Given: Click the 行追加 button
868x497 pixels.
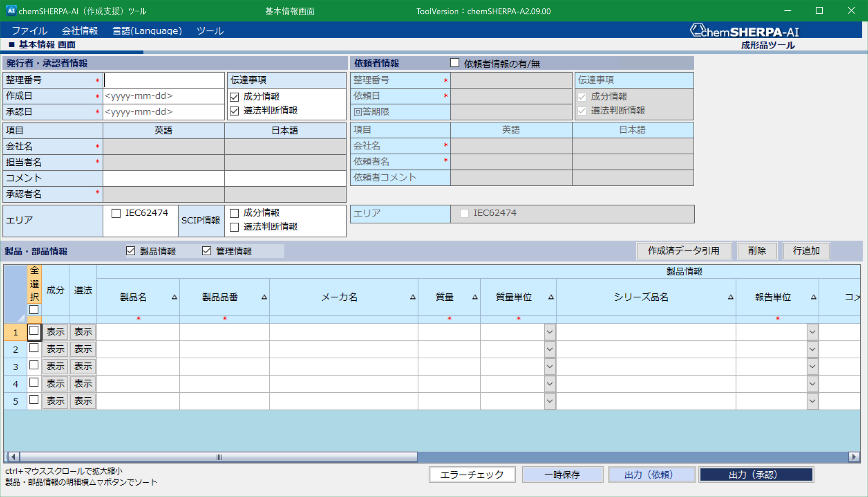Looking at the screenshot, I should tap(806, 251).
